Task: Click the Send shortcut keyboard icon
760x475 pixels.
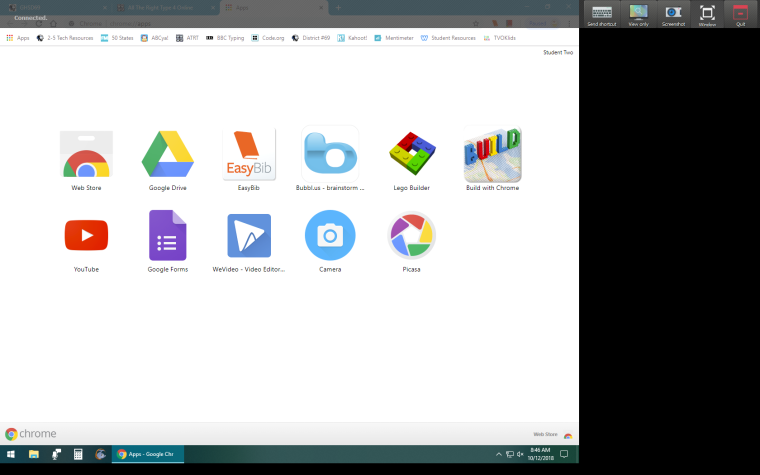Action: (x=602, y=15)
